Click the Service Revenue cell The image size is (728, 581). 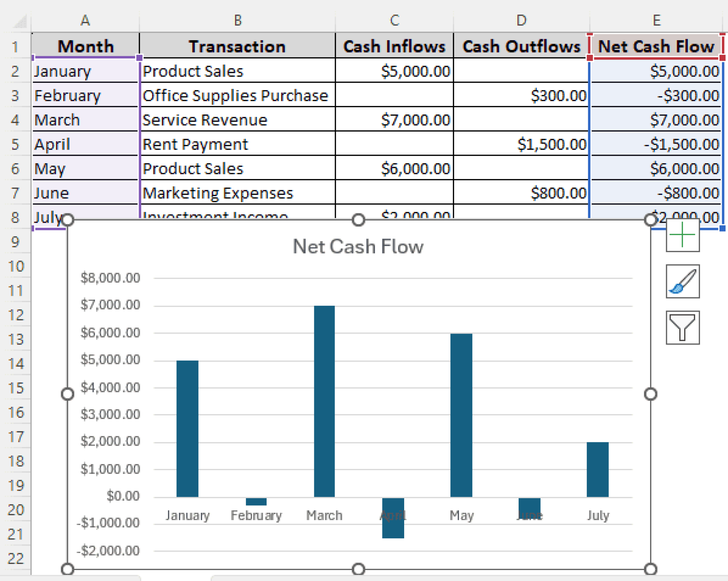pyautogui.click(x=237, y=120)
